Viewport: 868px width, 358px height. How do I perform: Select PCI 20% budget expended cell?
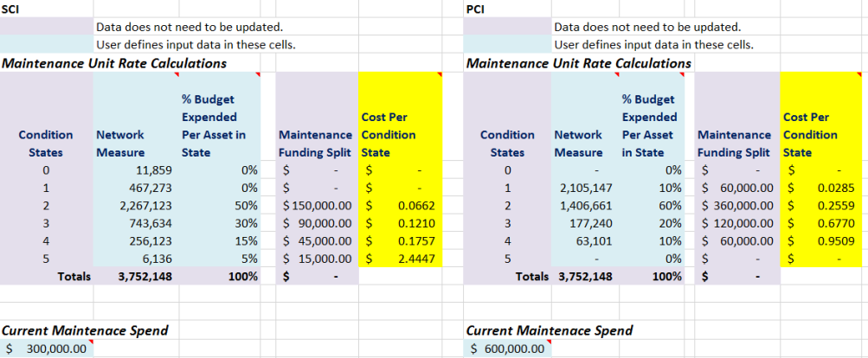coord(653,223)
